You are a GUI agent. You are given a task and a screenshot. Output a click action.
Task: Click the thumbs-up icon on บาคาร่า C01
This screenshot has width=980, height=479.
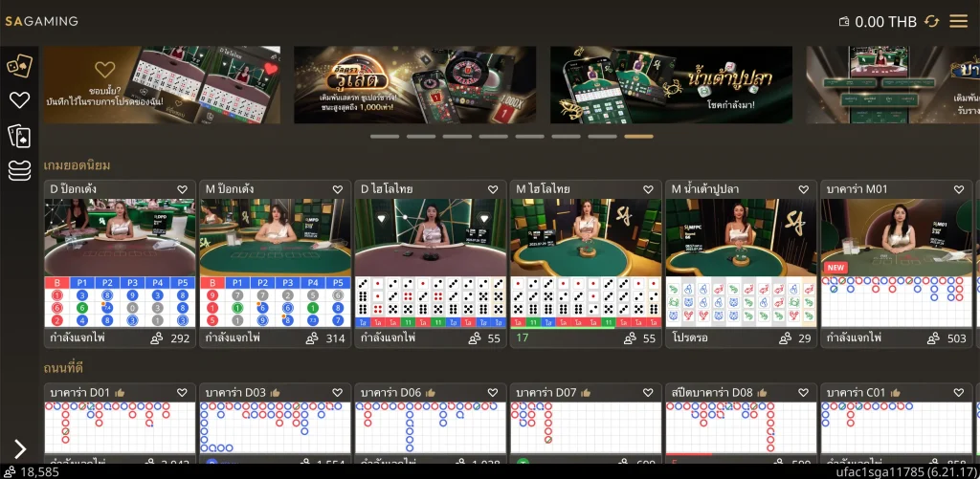(x=895, y=393)
